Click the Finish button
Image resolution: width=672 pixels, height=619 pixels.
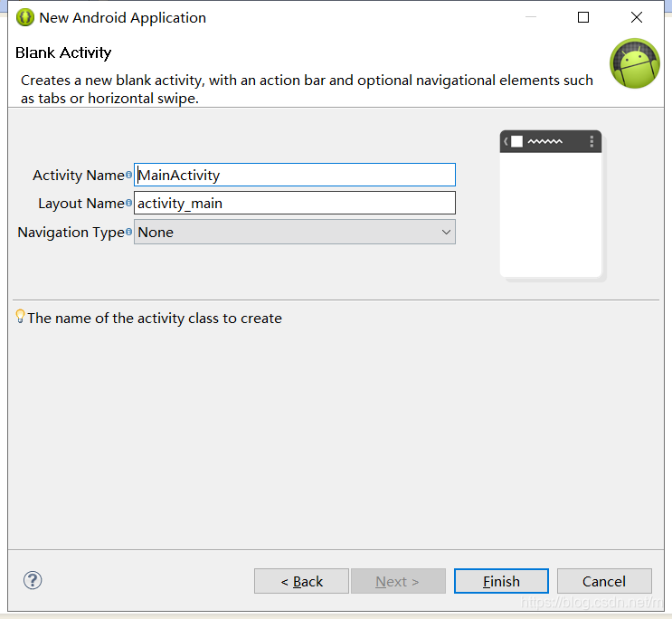(501, 581)
